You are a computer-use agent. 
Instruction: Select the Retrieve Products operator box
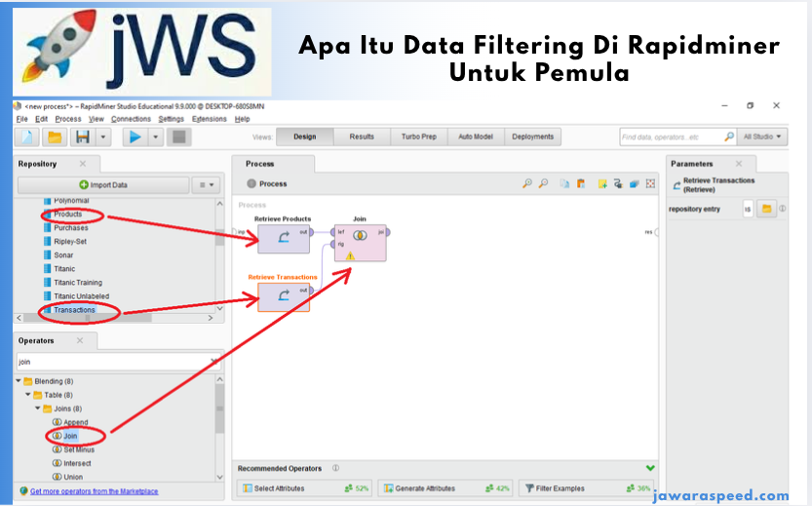[284, 239]
